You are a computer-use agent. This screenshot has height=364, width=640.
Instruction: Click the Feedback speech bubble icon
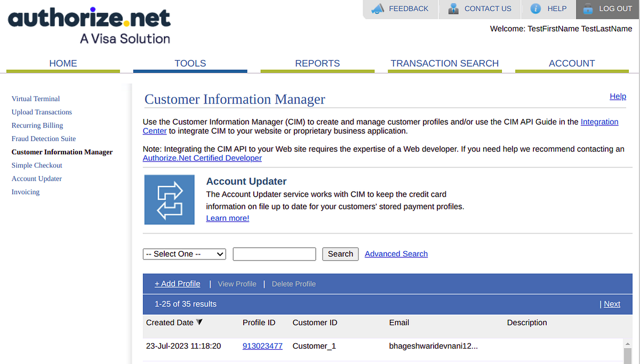(x=378, y=9)
